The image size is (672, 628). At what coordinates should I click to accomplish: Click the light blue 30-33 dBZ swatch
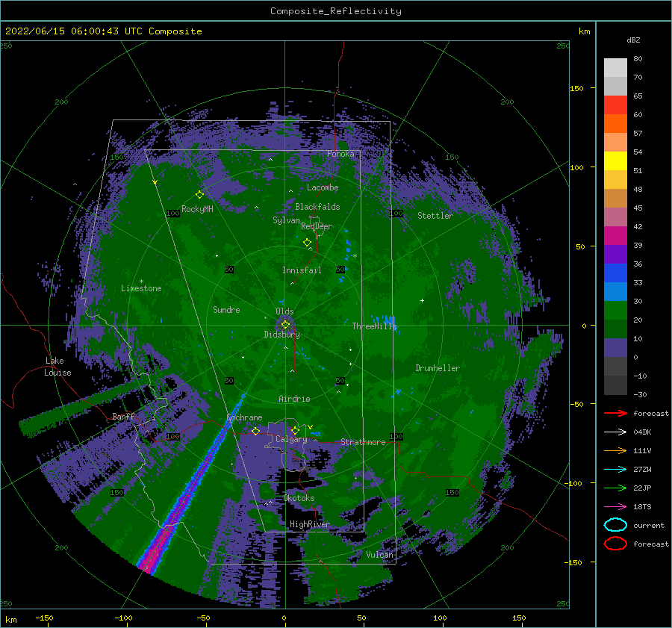tap(615, 292)
